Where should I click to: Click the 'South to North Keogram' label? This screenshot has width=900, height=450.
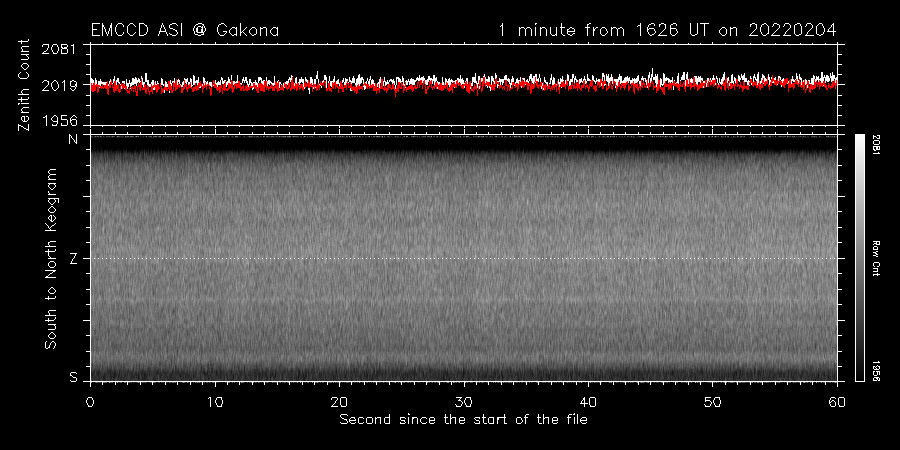pos(51,258)
